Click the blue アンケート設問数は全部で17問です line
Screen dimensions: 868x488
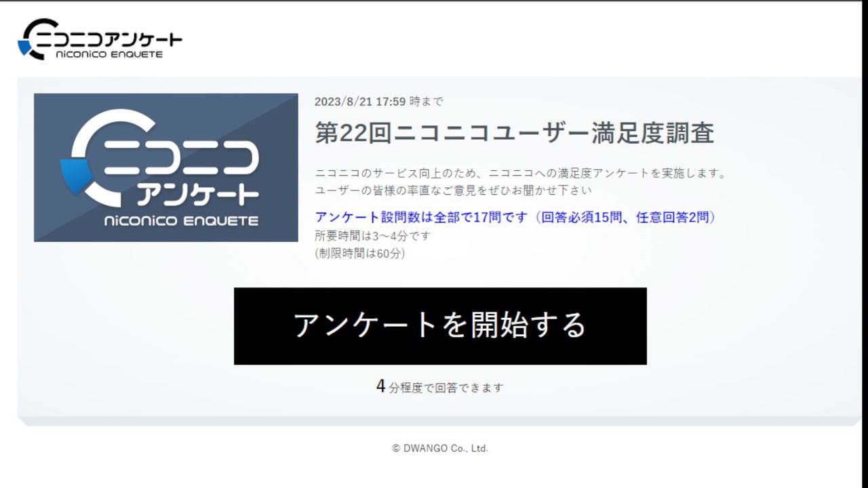pyautogui.click(x=516, y=218)
